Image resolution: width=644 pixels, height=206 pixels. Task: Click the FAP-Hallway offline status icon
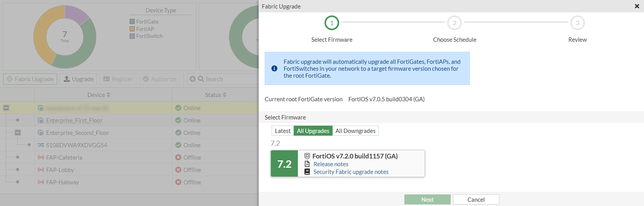(x=178, y=182)
